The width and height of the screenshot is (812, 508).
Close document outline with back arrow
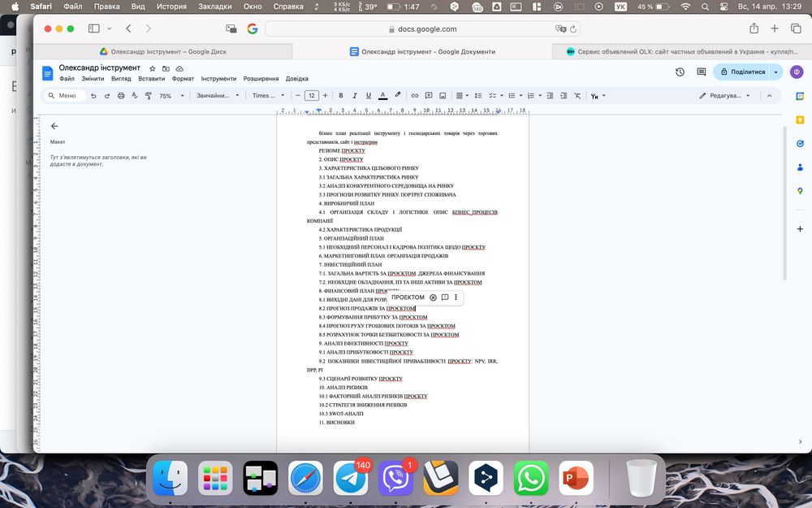point(54,126)
